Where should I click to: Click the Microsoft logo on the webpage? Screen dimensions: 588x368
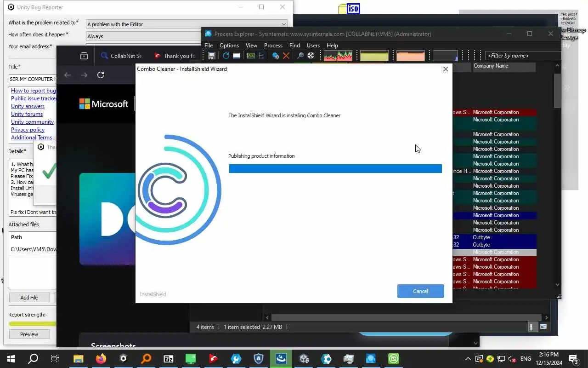click(x=104, y=104)
